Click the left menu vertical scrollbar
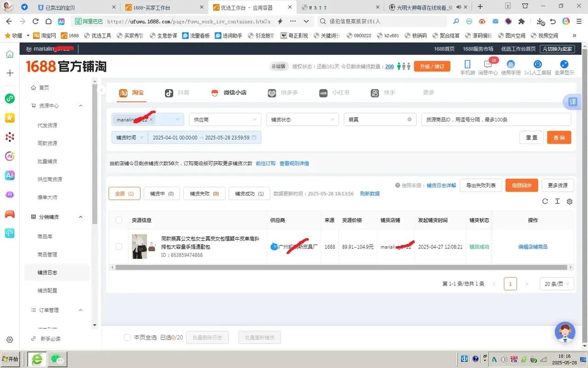The height and width of the screenshot is (368, 588). click(x=95, y=154)
